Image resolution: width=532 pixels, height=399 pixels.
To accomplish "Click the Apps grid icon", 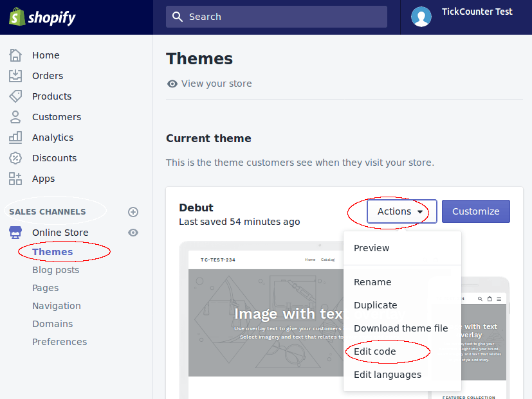I will (x=15, y=179).
